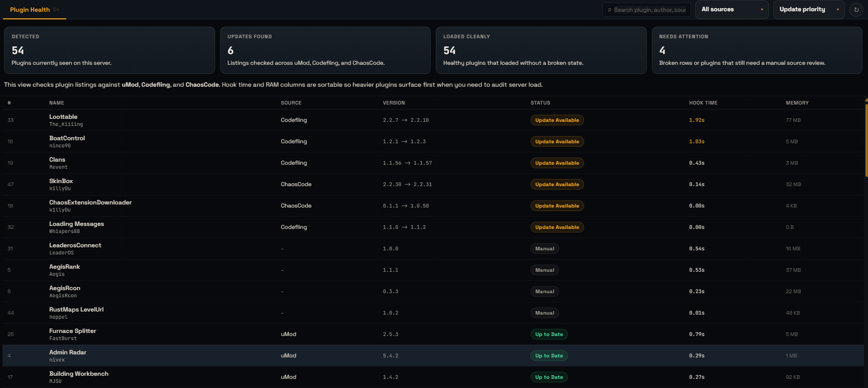The width and height of the screenshot is (868, 388).
Task: Click the Needs Attention summary card
Action: [x=757, y=50]
